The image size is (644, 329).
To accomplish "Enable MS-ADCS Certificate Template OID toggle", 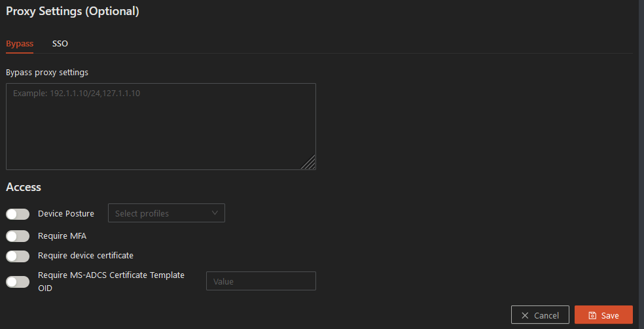I will (x=18, y=282).
